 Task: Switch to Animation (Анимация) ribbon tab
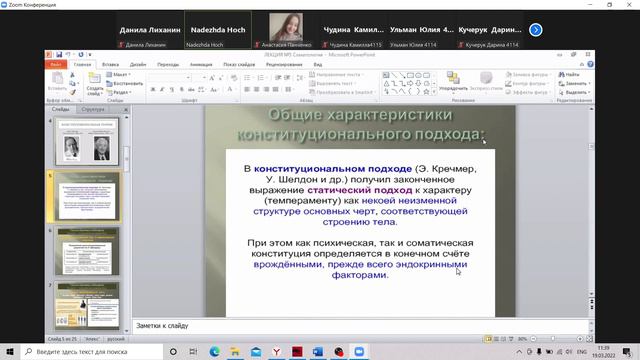coord(201,64)
